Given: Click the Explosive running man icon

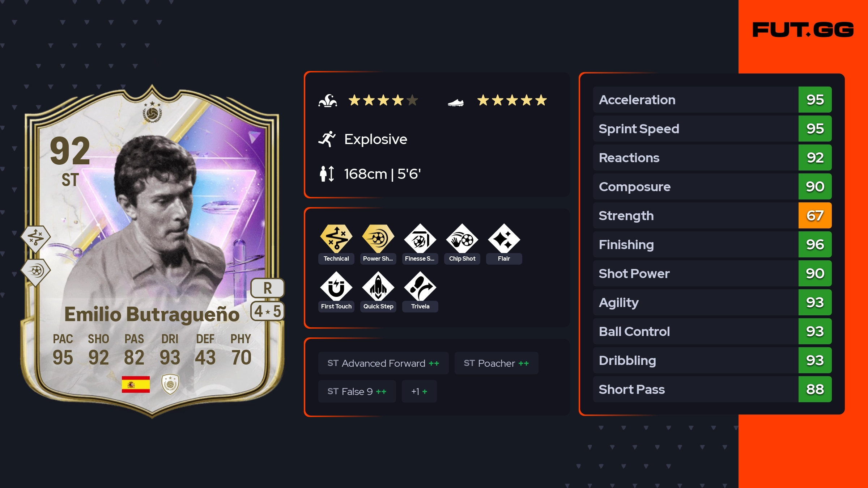Looking at the screenshot, I should coord(327,139).
